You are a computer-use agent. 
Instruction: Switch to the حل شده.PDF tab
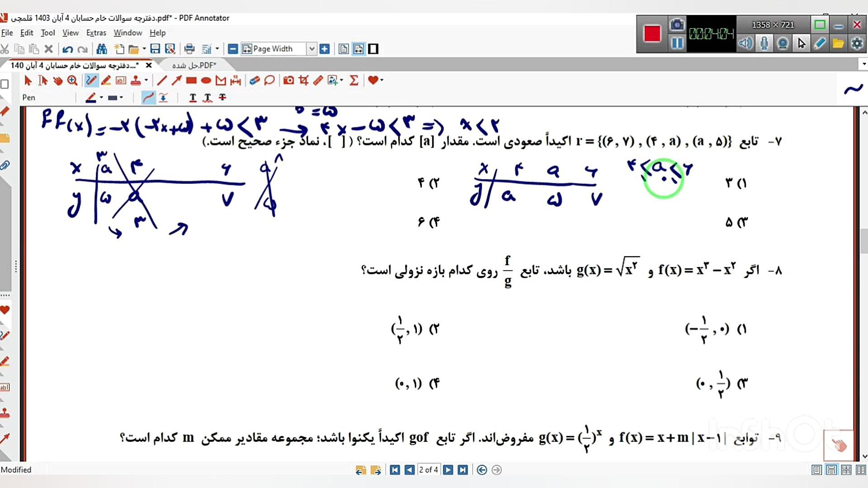pos(194,65)
